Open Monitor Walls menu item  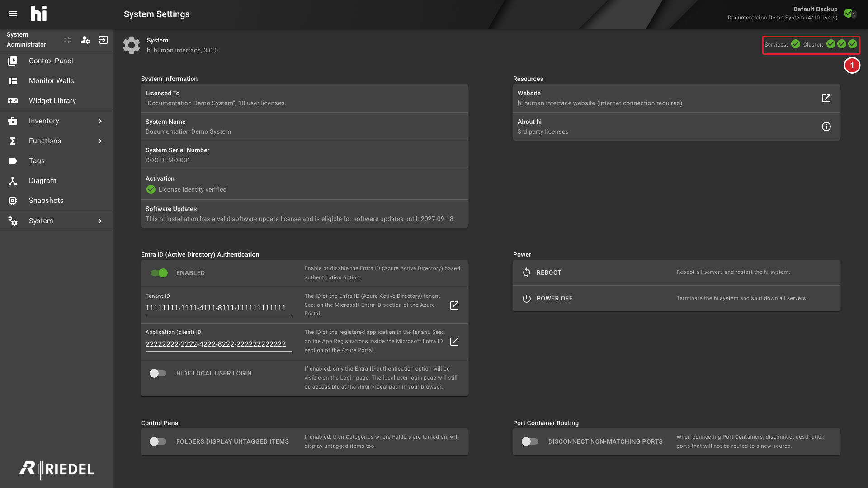[57, 80]
